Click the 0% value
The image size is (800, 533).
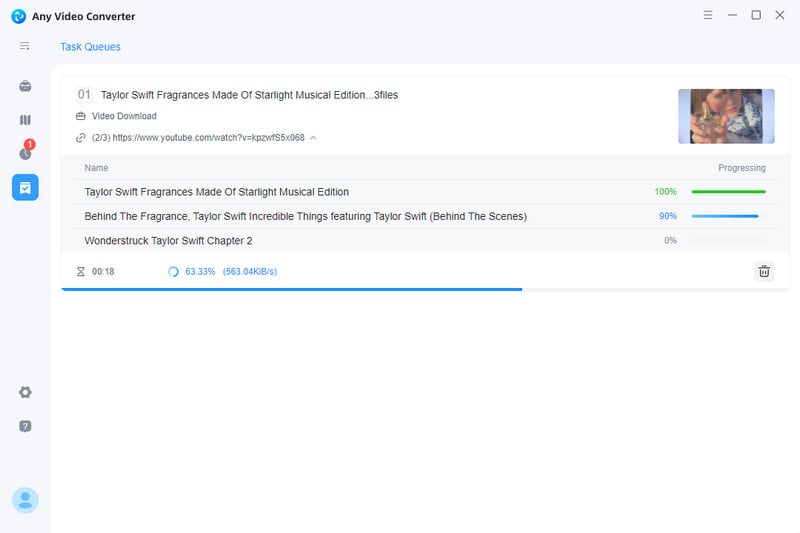[x=670, y=241]
